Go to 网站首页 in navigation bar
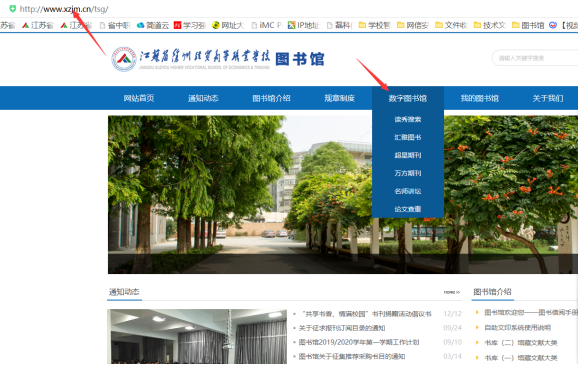 point(139,98)
